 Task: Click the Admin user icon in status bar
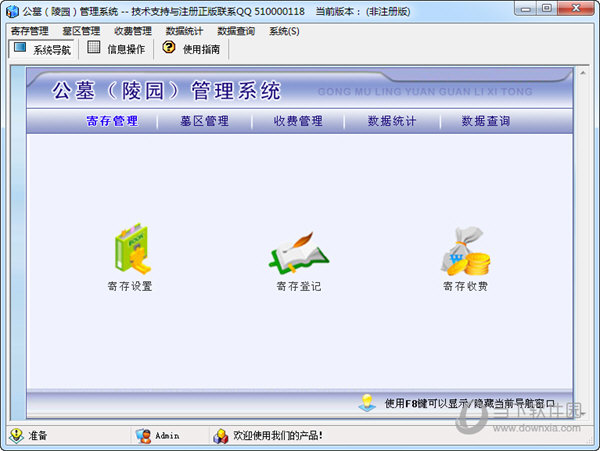(x=143, y=436)
